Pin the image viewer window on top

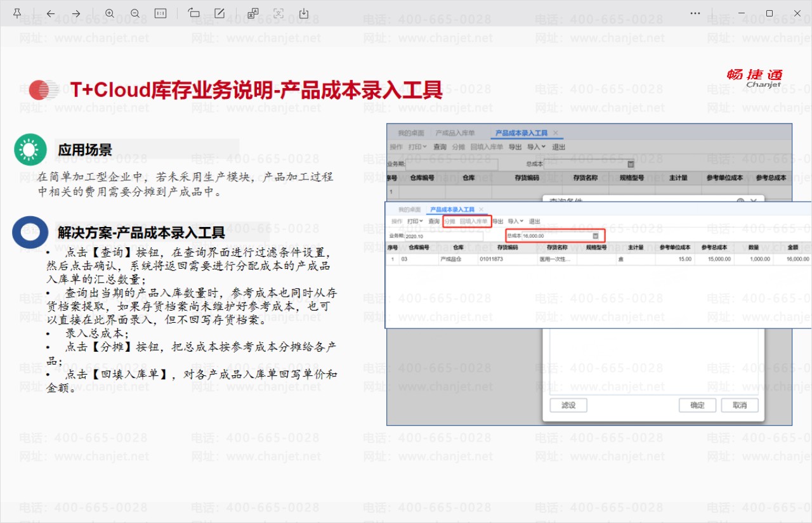[16, 13]
